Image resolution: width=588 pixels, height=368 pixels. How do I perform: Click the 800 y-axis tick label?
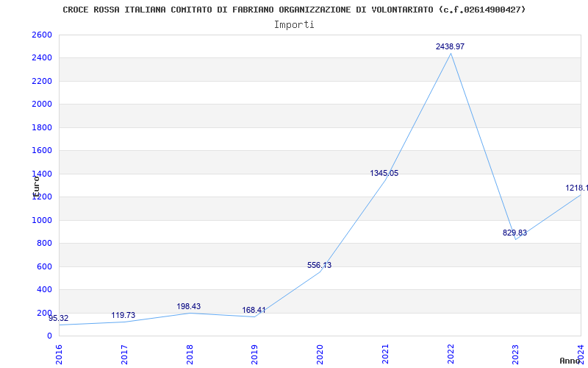45,244
